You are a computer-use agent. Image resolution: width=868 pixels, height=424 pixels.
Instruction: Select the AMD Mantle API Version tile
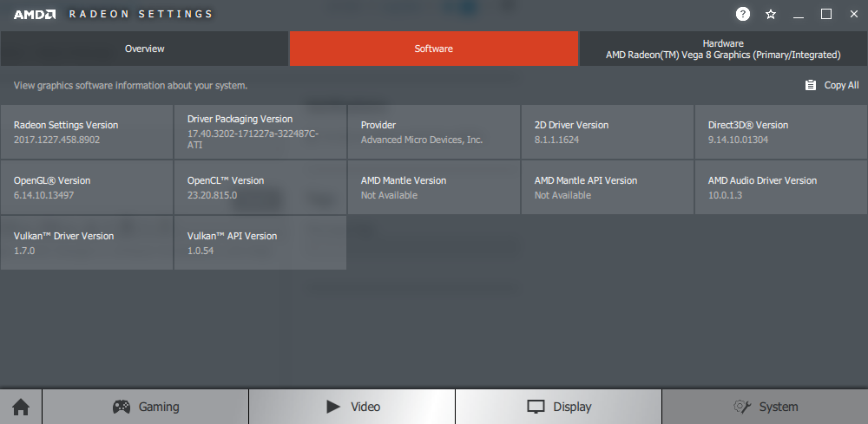tap(608, 187)
